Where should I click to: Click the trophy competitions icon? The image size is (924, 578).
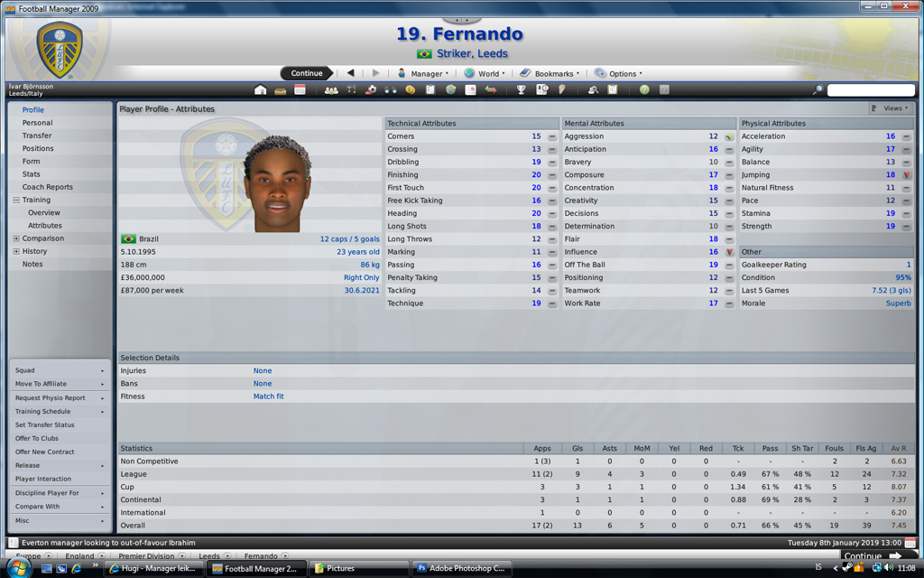[521, 89]
